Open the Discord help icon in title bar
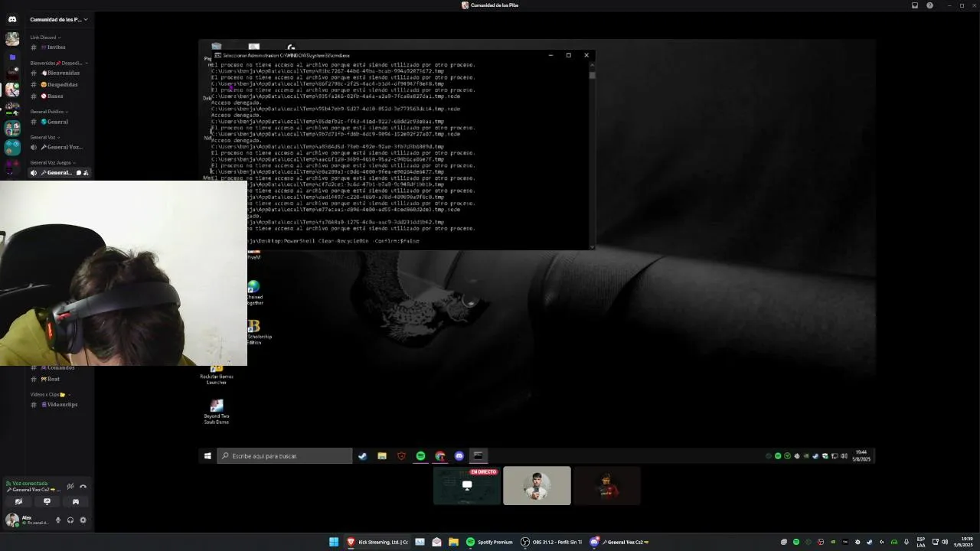This screenshot has width=980, height=551. [929, 5]
